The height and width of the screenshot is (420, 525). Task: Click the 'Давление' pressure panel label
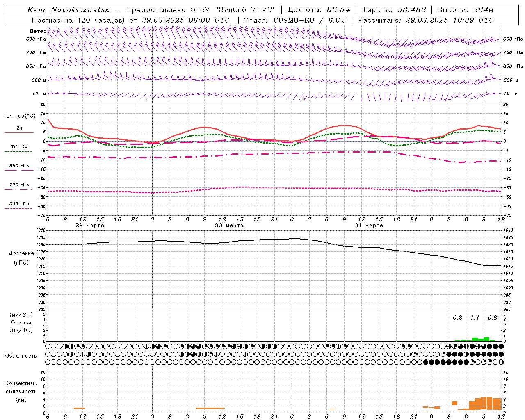(21, 253)
